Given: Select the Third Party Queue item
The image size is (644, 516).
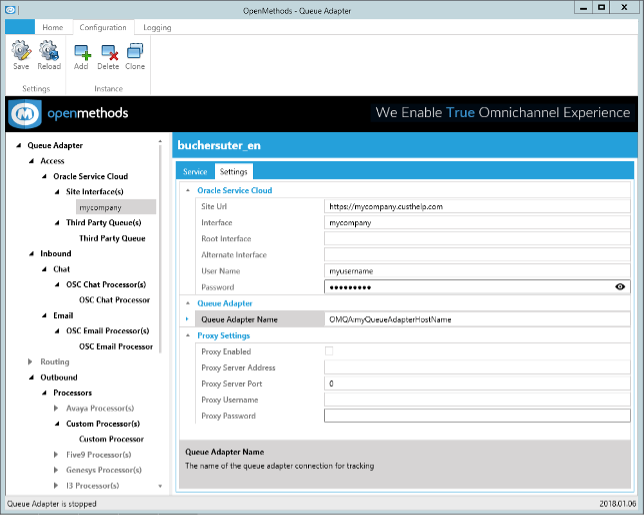Looking at the screenshot, I should 112,238.
